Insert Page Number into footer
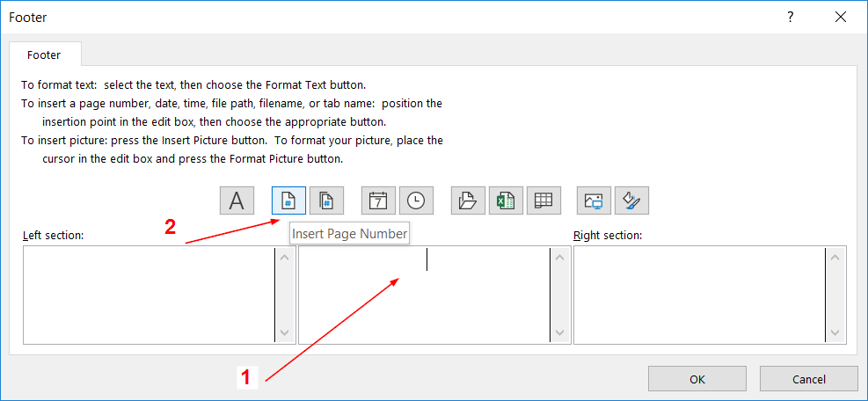 (x=288, y=200)
